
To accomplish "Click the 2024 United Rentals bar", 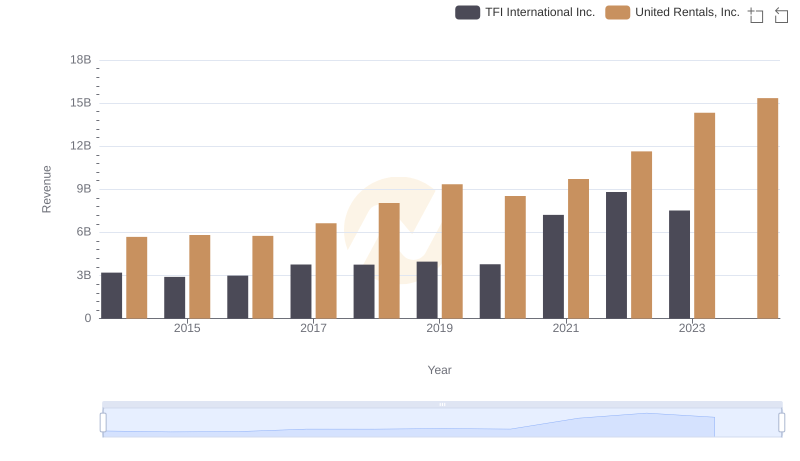I will [x=767, y=208].
